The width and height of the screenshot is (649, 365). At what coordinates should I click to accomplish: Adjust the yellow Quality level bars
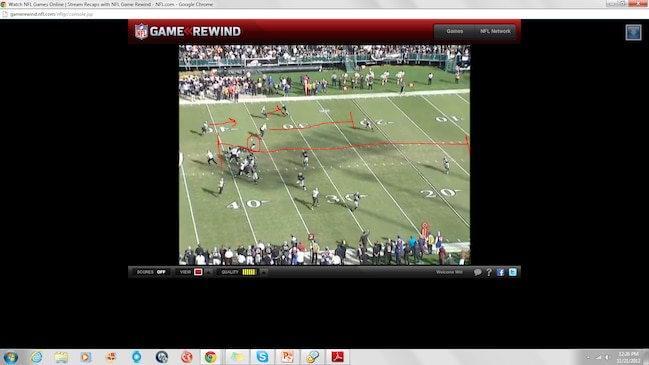tap(249, 272)
